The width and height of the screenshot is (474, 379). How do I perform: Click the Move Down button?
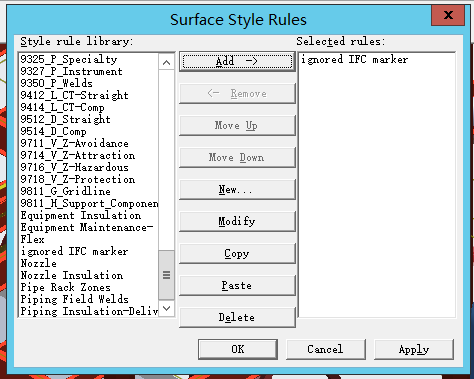tap(237, 157)
